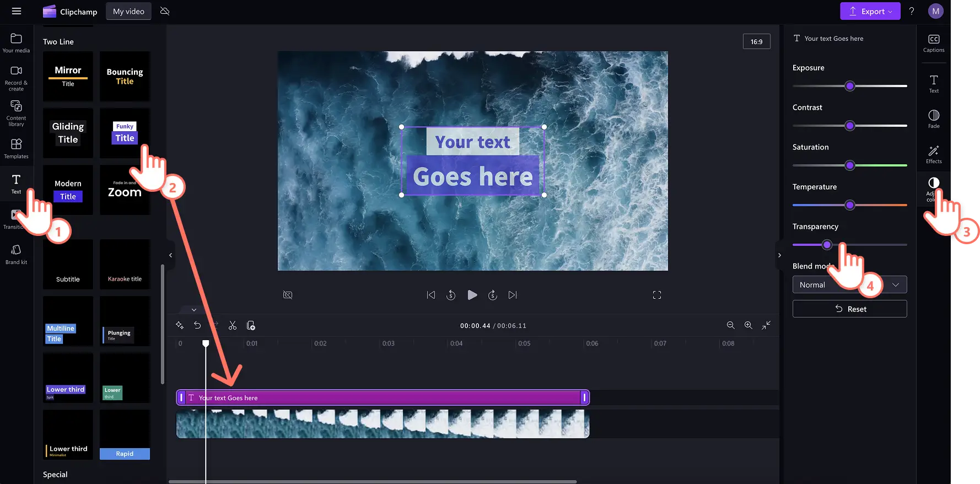The image size is (980, 484).
Task: Click the cloud sync off icon
Action: tap(165, 11)
